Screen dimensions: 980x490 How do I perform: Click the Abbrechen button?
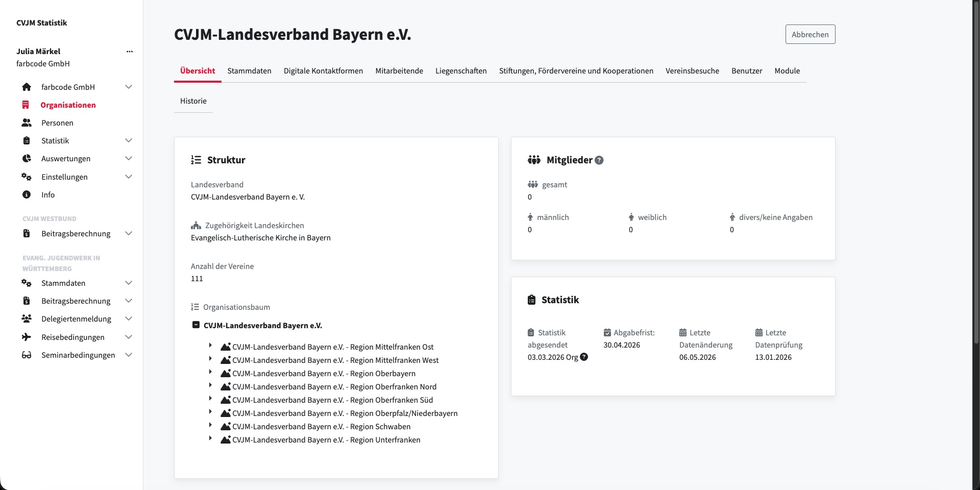(810, 34)
